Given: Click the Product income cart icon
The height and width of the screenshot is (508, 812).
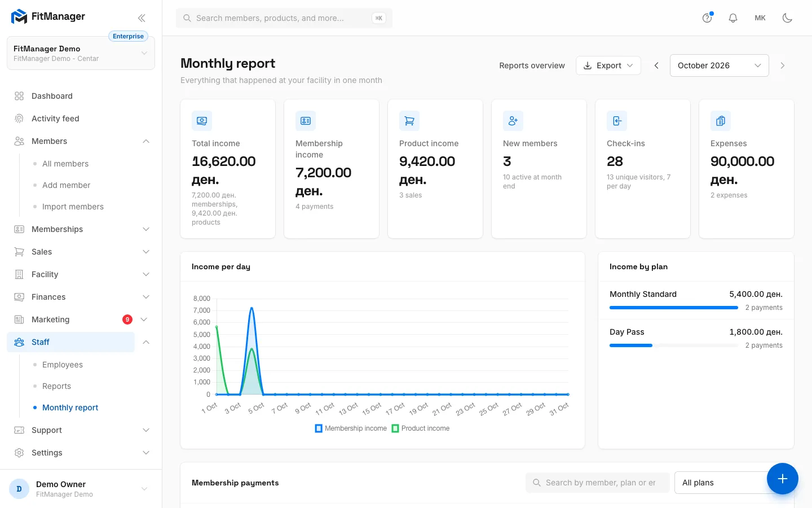Looking at the screenshot, I should [409, 121].
